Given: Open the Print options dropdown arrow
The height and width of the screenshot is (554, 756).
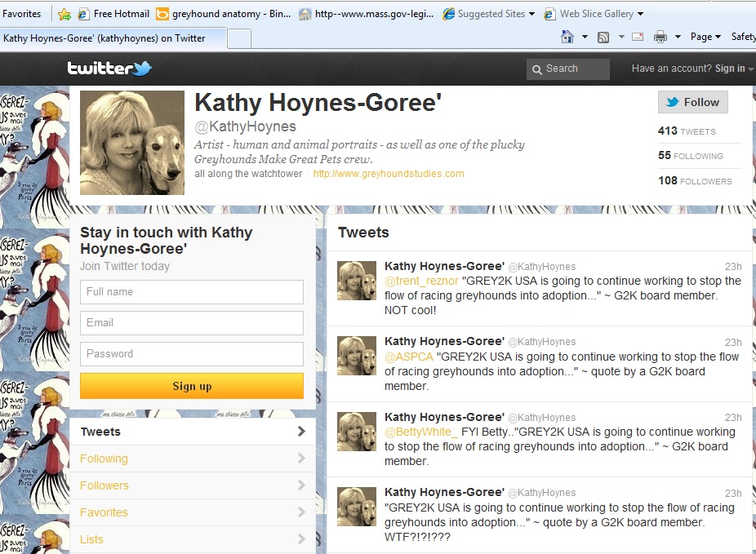Looking at the screenshot, I should [678, 37].
